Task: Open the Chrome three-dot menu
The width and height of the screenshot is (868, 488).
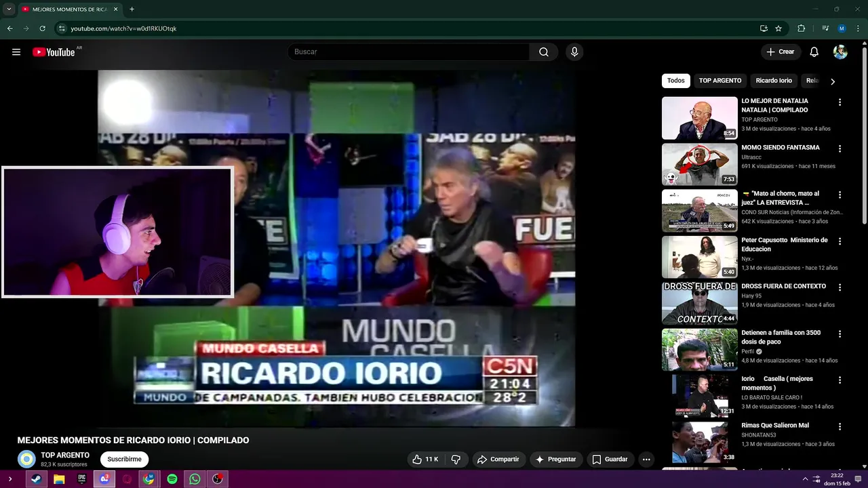Action: point(858,28)
